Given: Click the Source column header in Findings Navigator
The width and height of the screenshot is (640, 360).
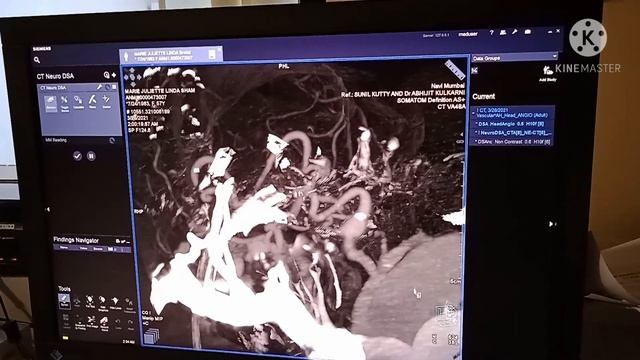Looking at the screenshot, I should (x=99, y=249).
